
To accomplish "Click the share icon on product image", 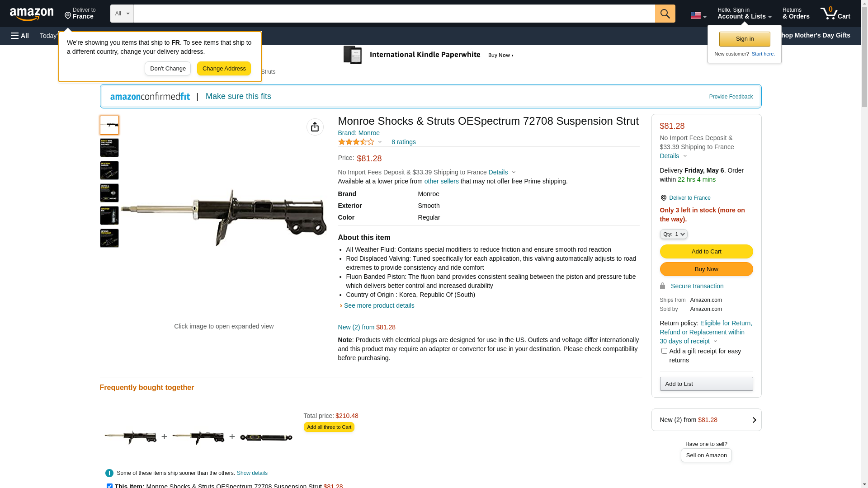I will tap(315, 127).
